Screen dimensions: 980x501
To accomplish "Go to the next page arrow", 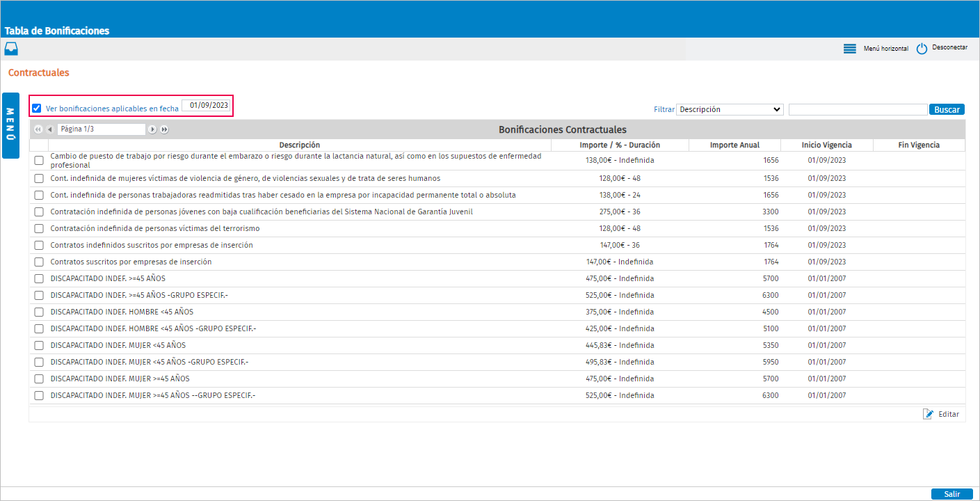I will [152, 129].
